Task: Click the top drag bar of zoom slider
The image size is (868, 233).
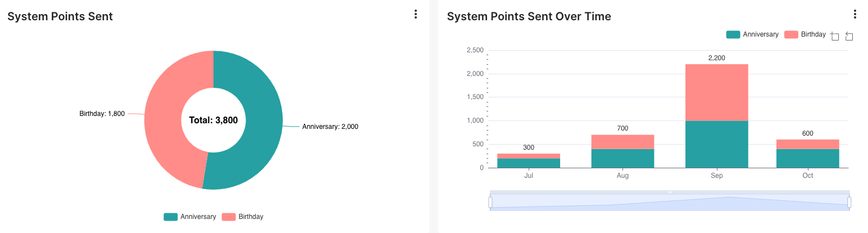Action: coord(670,192)
